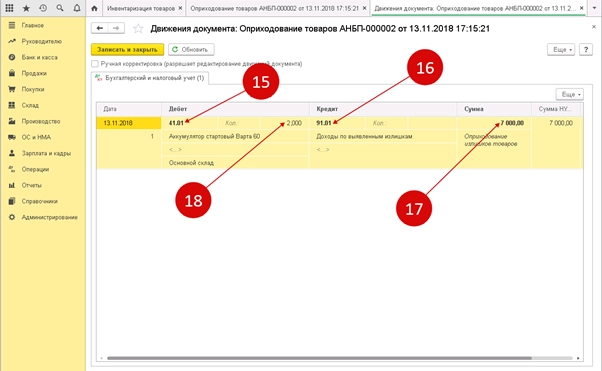Open Администрирование gear icon
This screenshot has width=602, height=371.
(12, 217)
